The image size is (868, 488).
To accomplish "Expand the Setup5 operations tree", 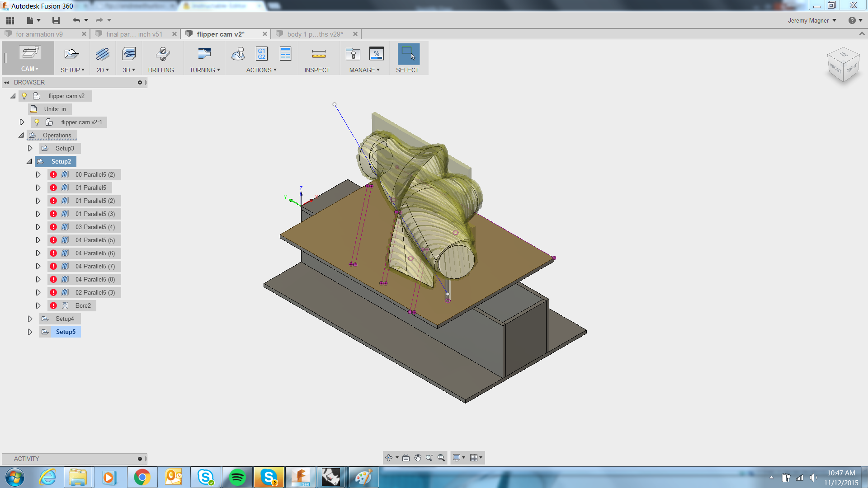I will click(x=30, y=332).
